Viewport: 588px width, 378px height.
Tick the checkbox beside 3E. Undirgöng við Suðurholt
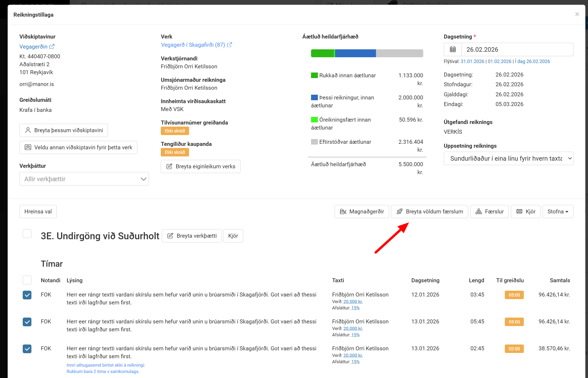tap(27, 233)
